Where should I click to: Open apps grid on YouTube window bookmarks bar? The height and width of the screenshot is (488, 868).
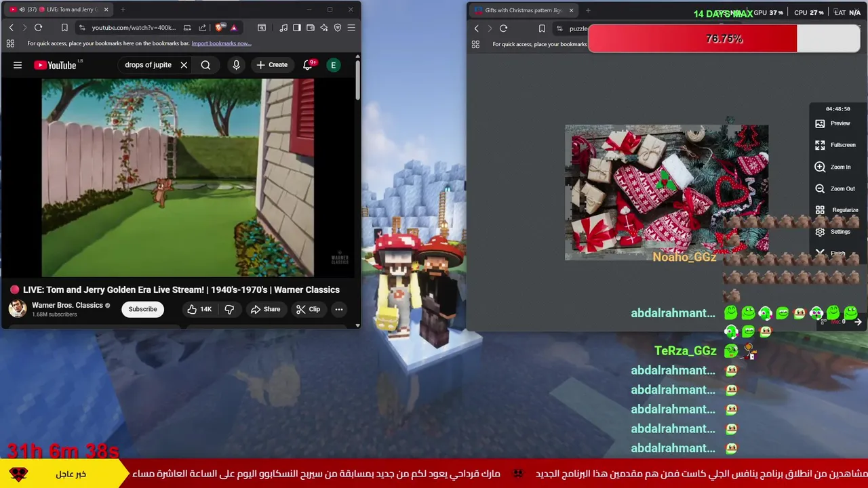[x=10, y=43]
